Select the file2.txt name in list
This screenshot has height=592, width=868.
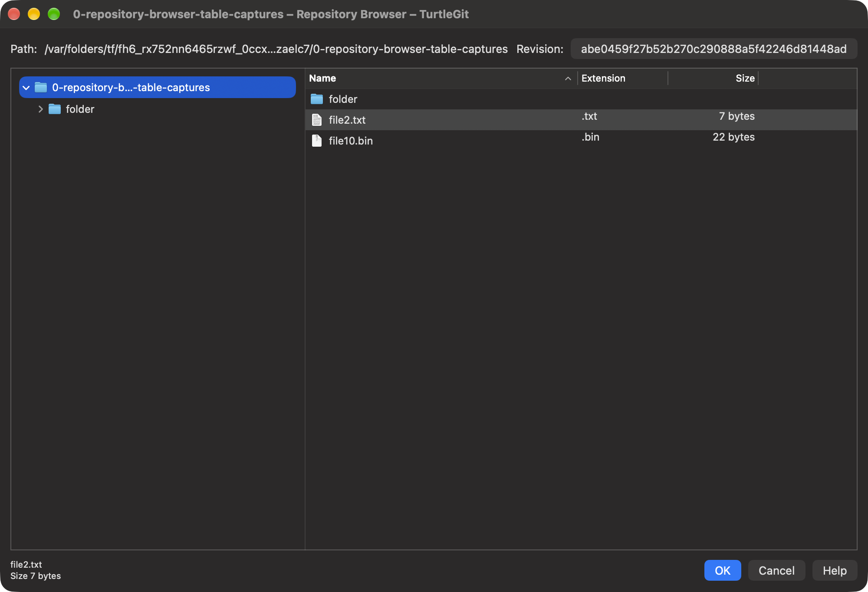pos(347,120)
